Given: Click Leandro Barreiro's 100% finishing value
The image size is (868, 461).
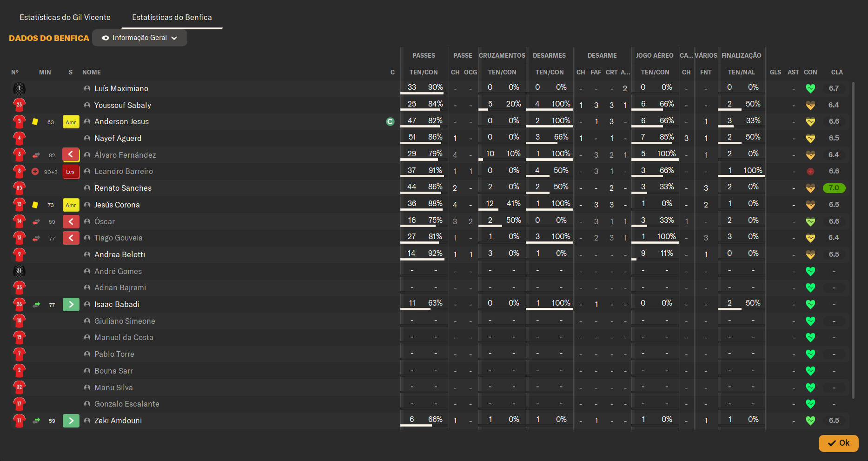Looking at the screenshot, I should click(753, 170).
